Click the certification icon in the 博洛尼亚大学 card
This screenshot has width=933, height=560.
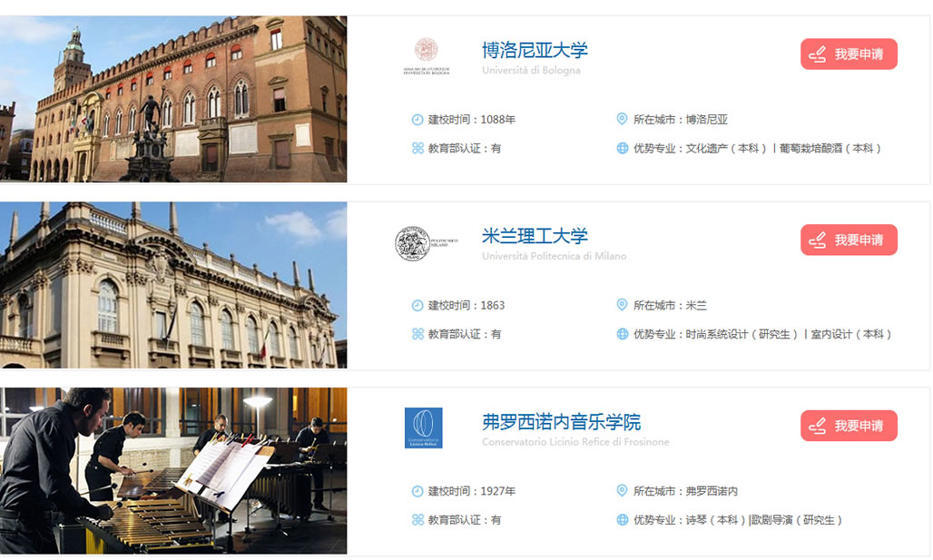417,148
